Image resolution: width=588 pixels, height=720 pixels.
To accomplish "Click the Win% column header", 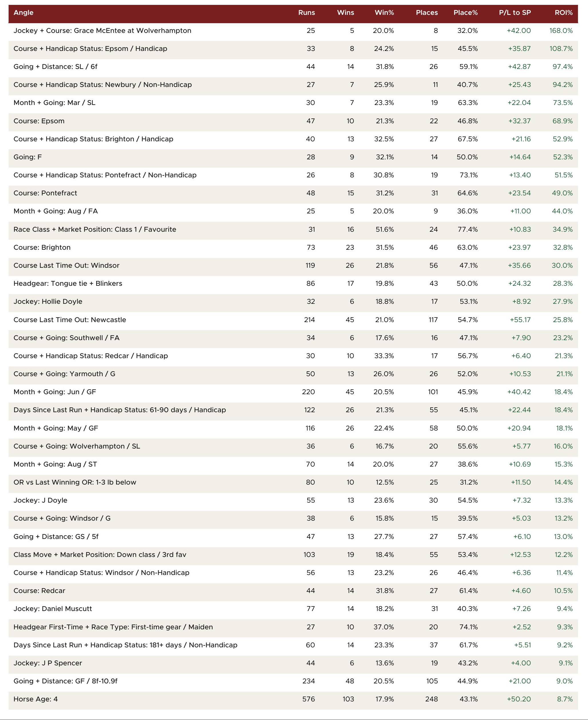I will click(x=384, y=13).
